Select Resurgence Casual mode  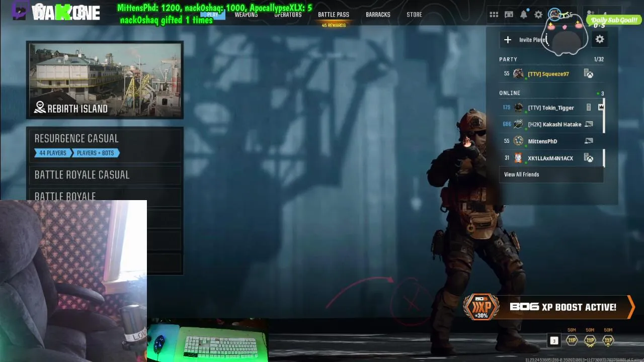(105, 145)
